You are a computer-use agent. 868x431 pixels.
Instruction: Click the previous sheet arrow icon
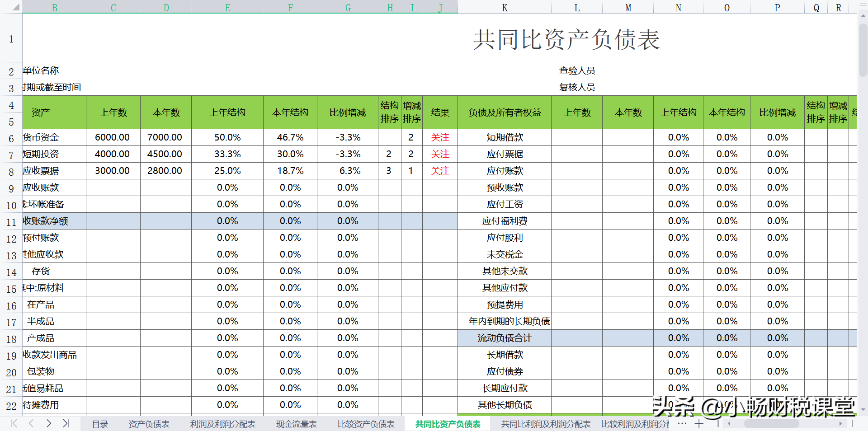31,424
